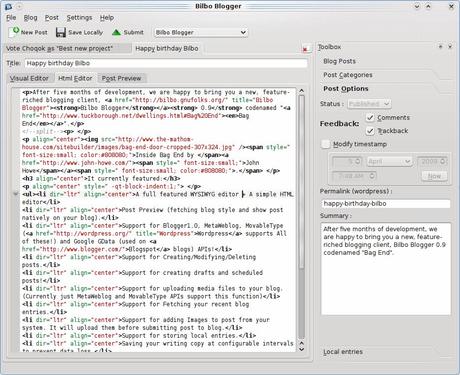460x375 pixels.
Task: Expand the Local entries toolbox section
Action: click(x=343, y=352)
